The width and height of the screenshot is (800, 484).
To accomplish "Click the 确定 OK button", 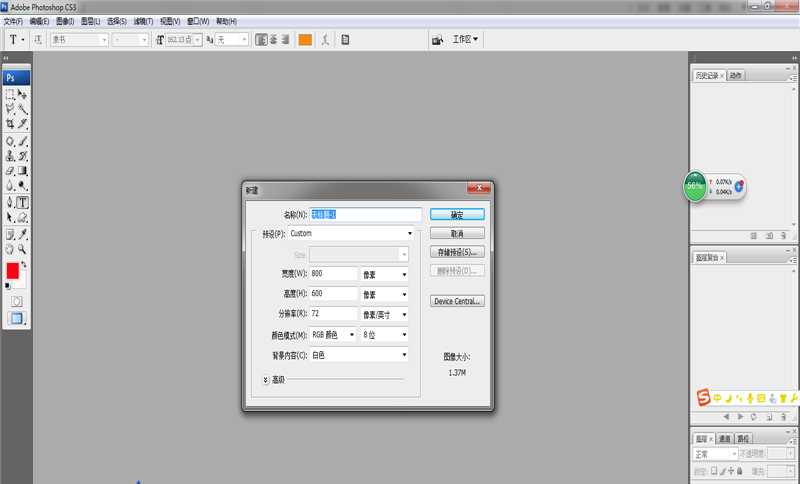I will pos(457,214).
